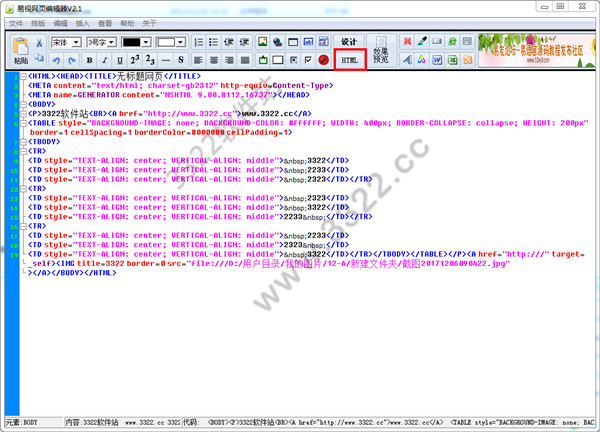Open the black text color dropdown arrow
Screen dimensions: 600x432
[x=146, y=42]
